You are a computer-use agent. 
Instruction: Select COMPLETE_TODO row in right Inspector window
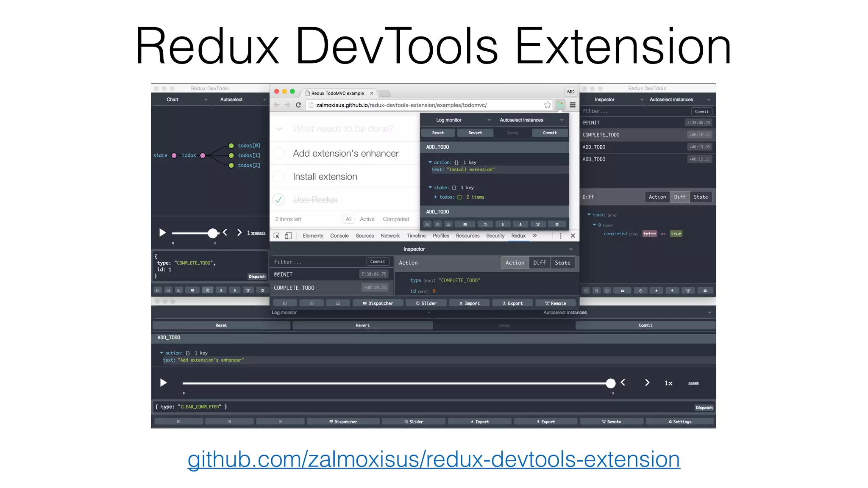coord(647,135)
